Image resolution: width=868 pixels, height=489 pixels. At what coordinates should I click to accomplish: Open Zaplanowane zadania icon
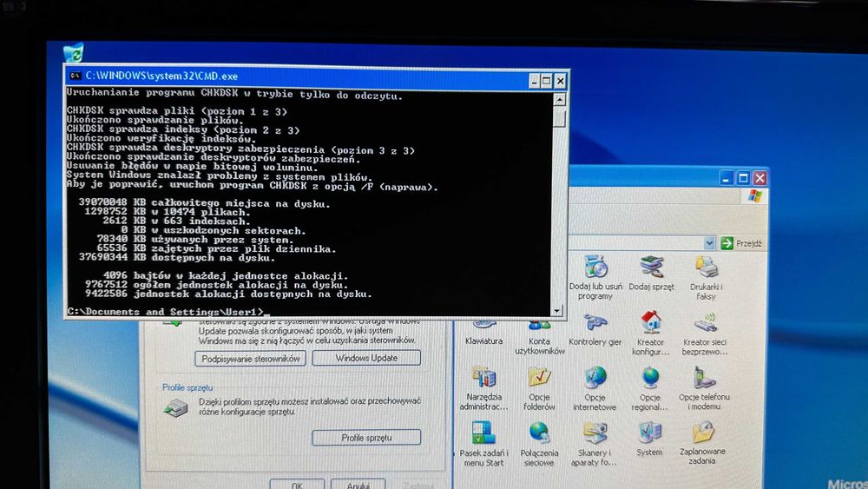tap(702, 442)
